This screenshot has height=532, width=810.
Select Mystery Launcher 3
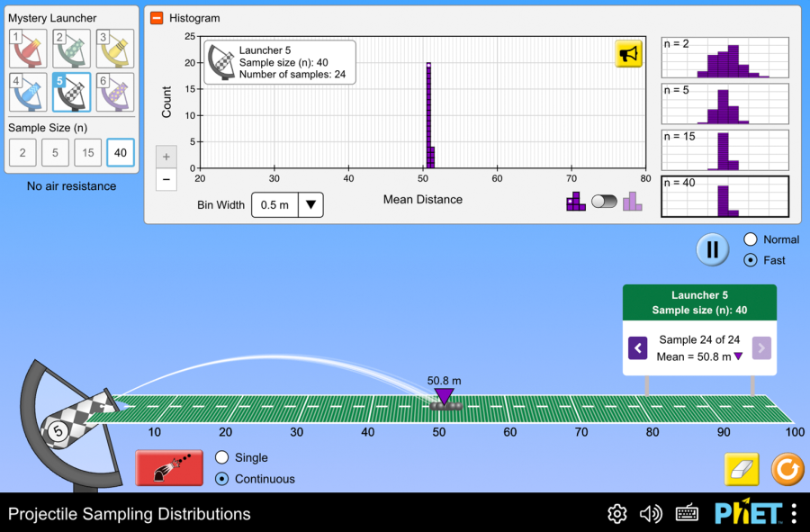[x=115, y=49]
